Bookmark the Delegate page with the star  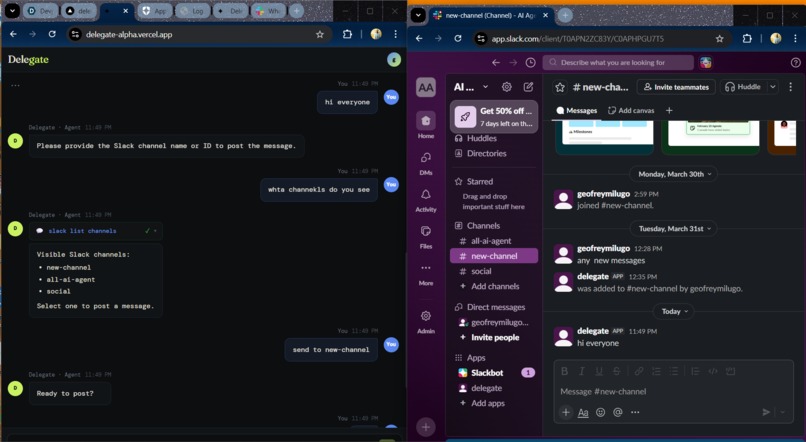coord(320,34)
